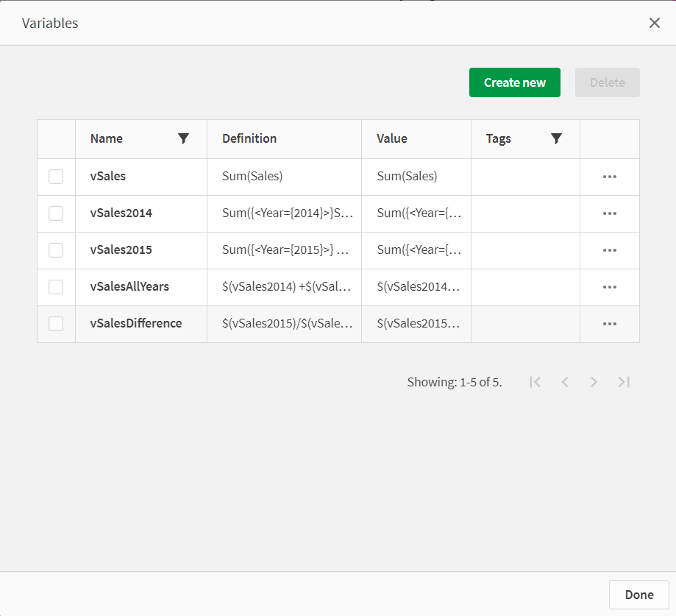Check the checkbox for vSales2015
The height and width of the screenshot is (616, 676).
click(x=56, y=249)
